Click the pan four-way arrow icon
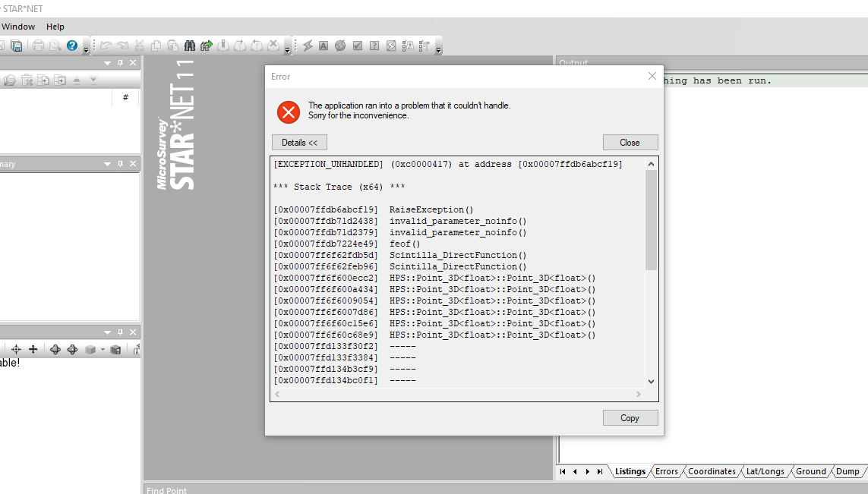Viewport: 868px width, 494px height. tap(33, 349)
